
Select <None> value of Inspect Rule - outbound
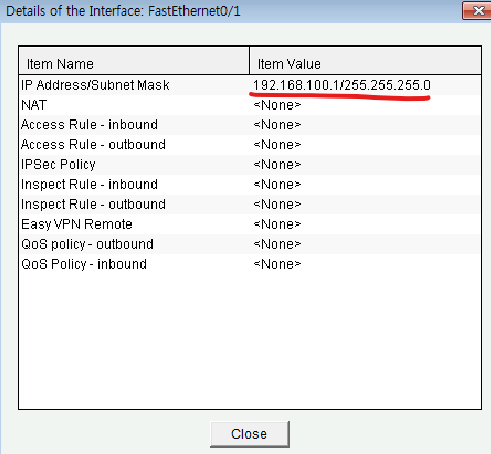[x=277, y=204]
